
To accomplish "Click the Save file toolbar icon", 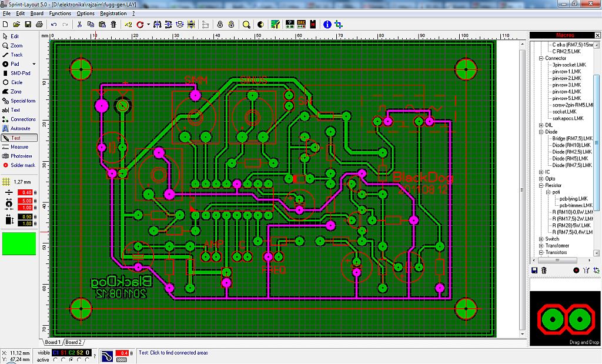I will 27,25.
